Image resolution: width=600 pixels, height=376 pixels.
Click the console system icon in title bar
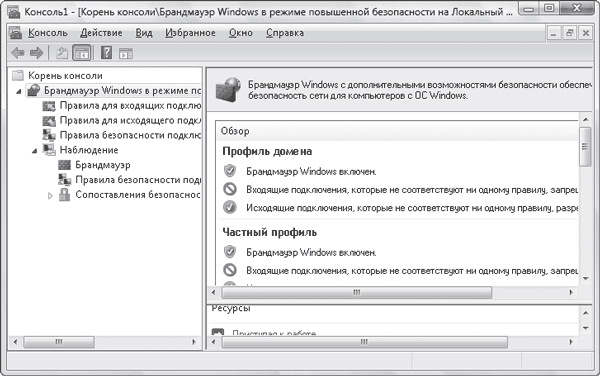[14, 12]
